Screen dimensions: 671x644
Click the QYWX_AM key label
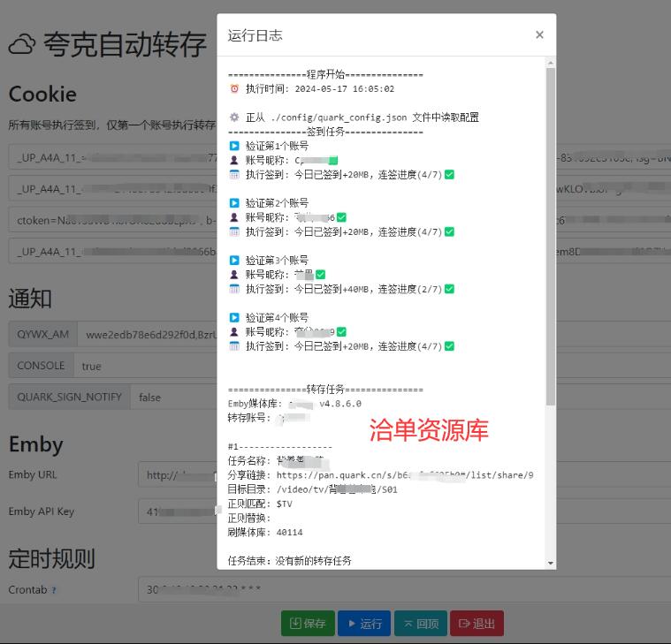(42, 334)
